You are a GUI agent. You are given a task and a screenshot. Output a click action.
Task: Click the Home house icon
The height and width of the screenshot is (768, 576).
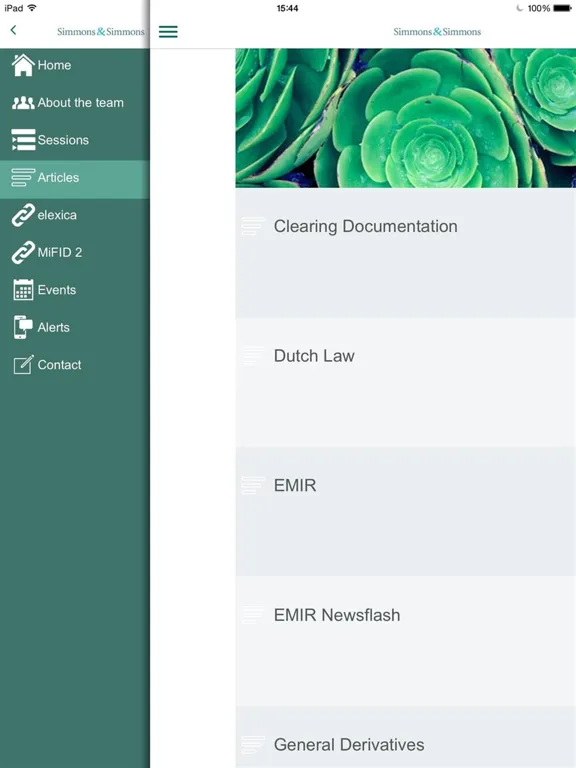[23, 65]
